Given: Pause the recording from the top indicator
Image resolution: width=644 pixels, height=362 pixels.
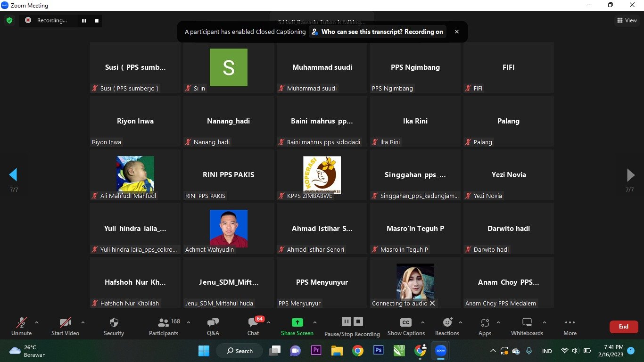Looking at the screenshot, I should pyautogui.click(x=84, y=20).
